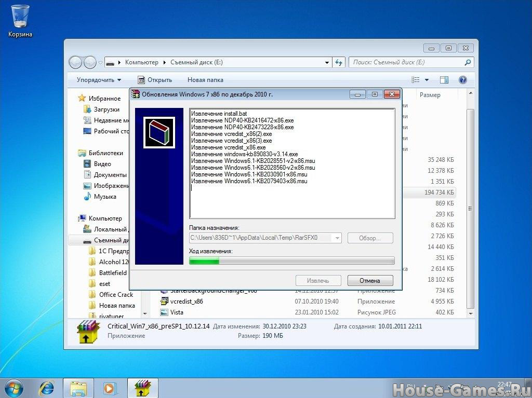Open the recent pages dropdown beside Forward
Image resolution: width=532 pixels, height=398 pixels.
pyautogui.click(x=100, y=62)
